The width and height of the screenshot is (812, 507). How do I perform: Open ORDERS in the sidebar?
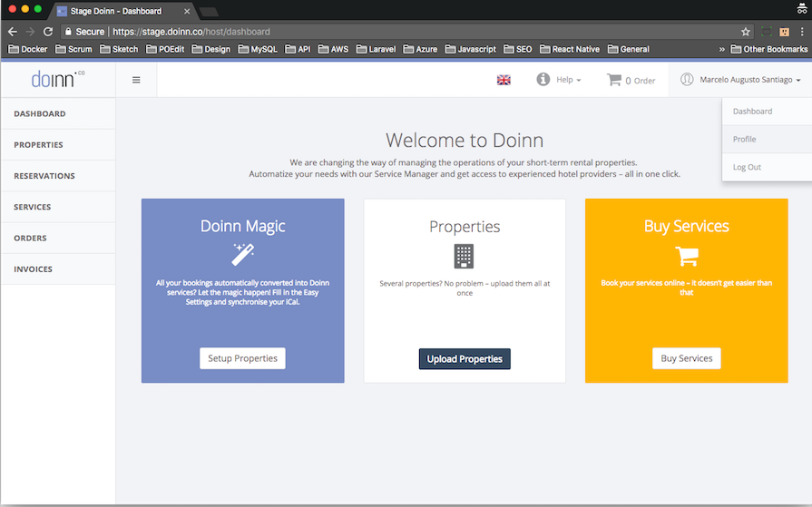tap(58, 238)
